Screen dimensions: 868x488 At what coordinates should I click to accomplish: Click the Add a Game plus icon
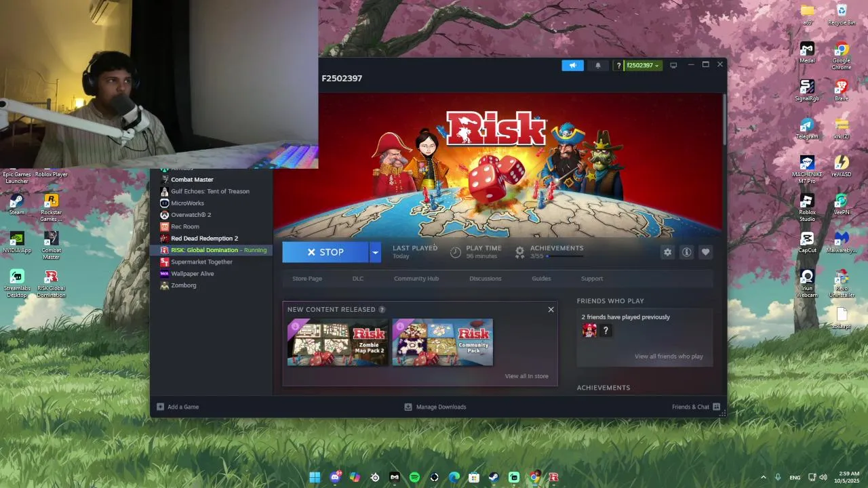coord(160,407)
